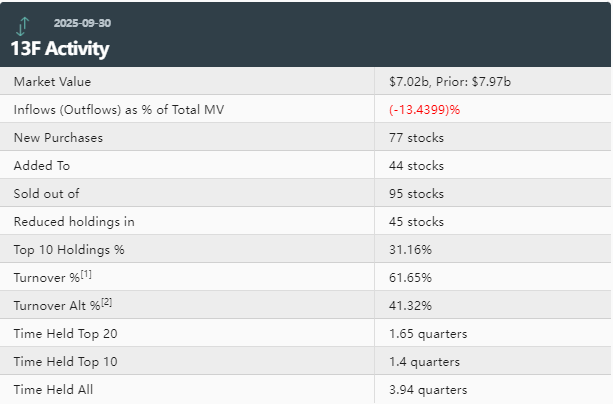This screenshot has height=404, width=613.
Task: Click the 31.16% top 10 holdings value
Action: (411, 249)
